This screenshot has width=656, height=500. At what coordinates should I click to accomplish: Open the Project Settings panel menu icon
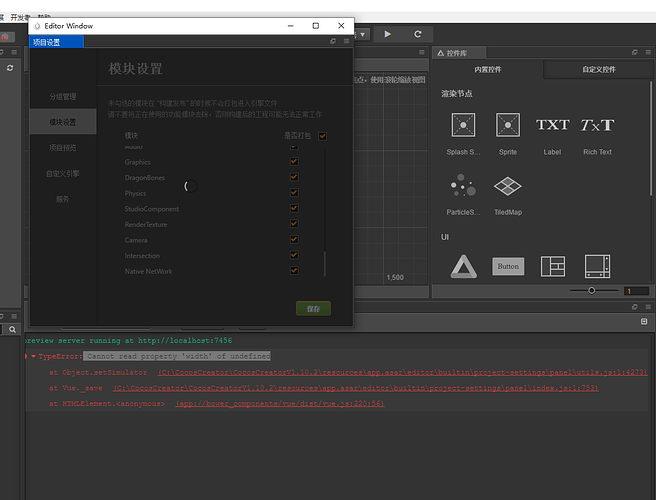pyautogui.click(x=346, y=41)
